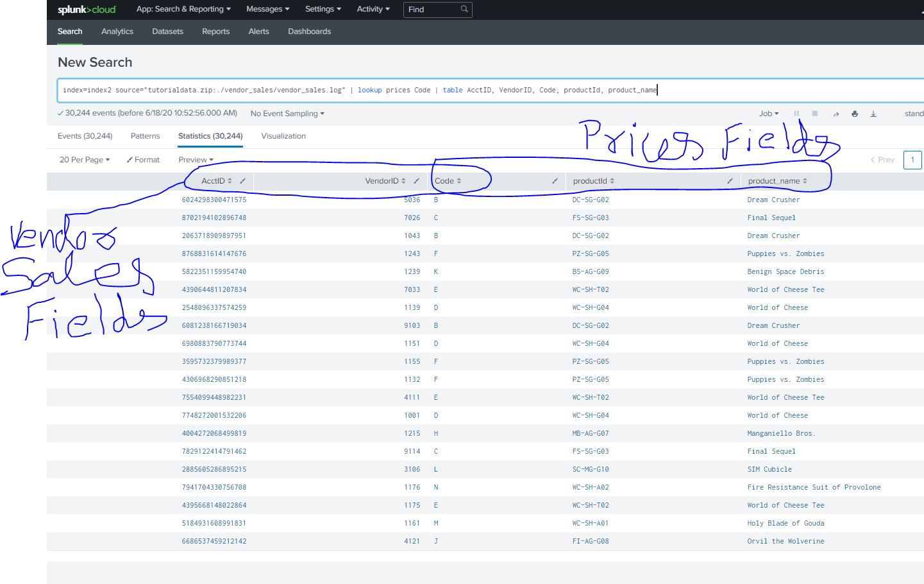This screenshot has width=924, height=584.
Task: Open the Dashboards section
Action: [309, 31]
